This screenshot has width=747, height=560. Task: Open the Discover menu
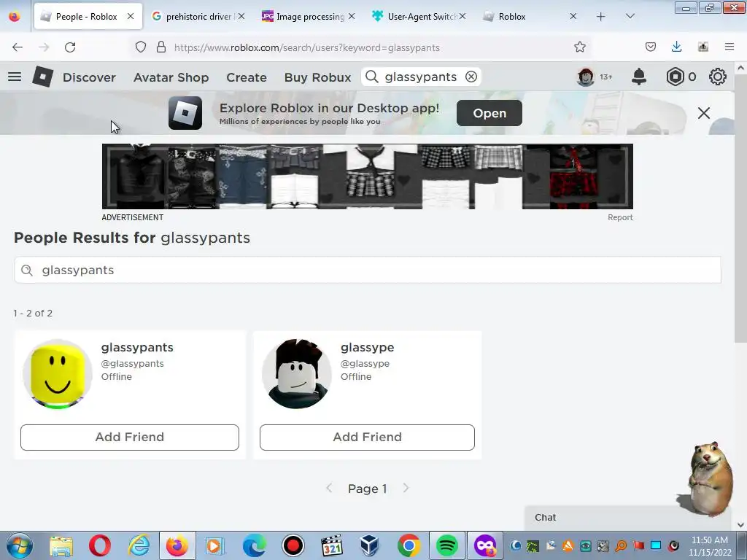click(x=89, y=77)
